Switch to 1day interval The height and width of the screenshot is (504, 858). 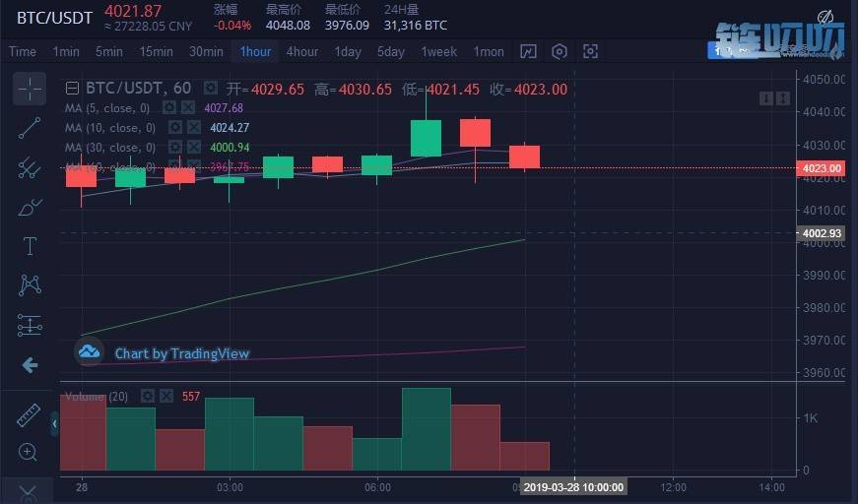[348, 51]
